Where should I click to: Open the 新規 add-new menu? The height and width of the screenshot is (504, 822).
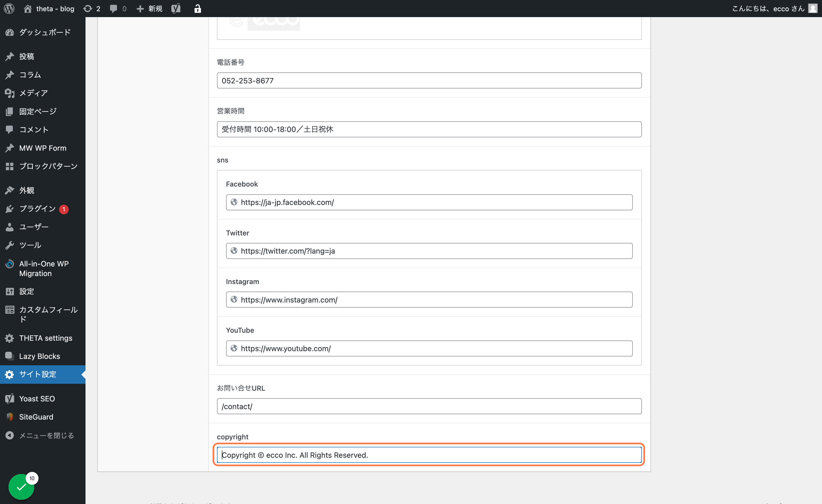[149, 8]
